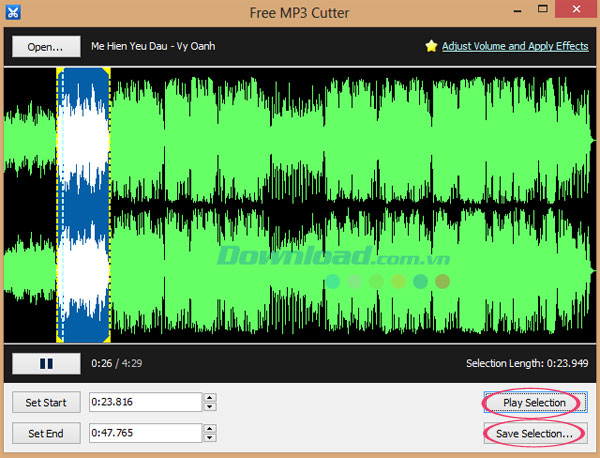Maximize the Free MP3 Cutter window

point(543,9)
